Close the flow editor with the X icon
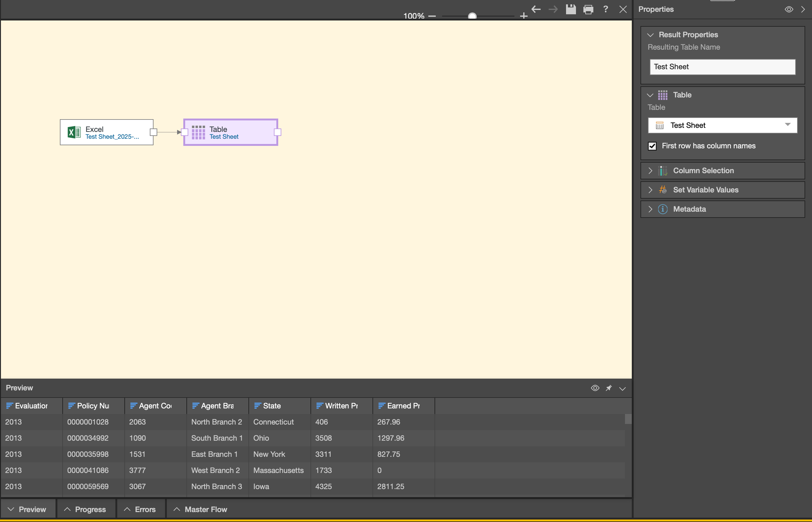This screenshot has height=522, width=812. click(623, 10)
